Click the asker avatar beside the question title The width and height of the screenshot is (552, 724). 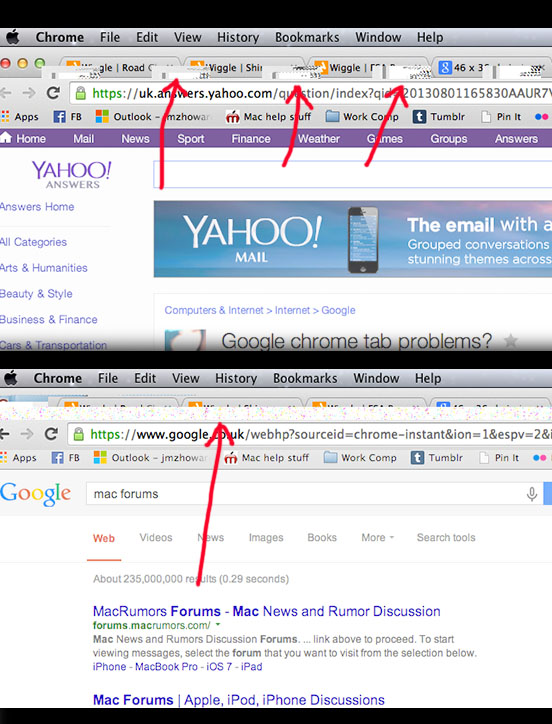[x=185, y=340]
